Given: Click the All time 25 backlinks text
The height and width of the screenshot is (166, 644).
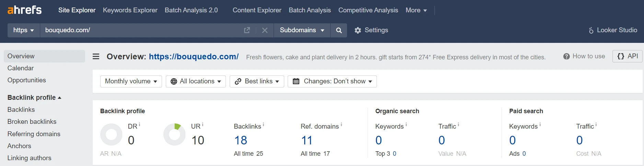Looking at the screenshot, I should click(249, 154).
